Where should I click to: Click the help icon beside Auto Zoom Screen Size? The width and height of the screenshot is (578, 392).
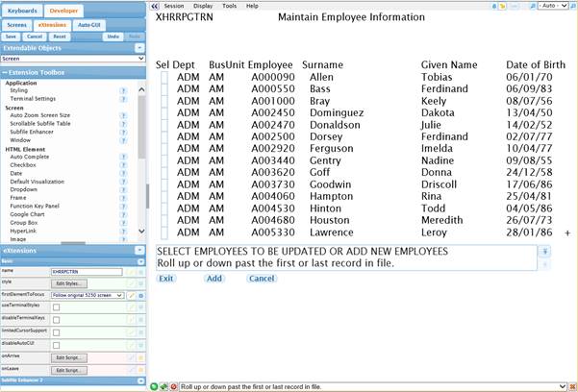(x=123, y=115)
